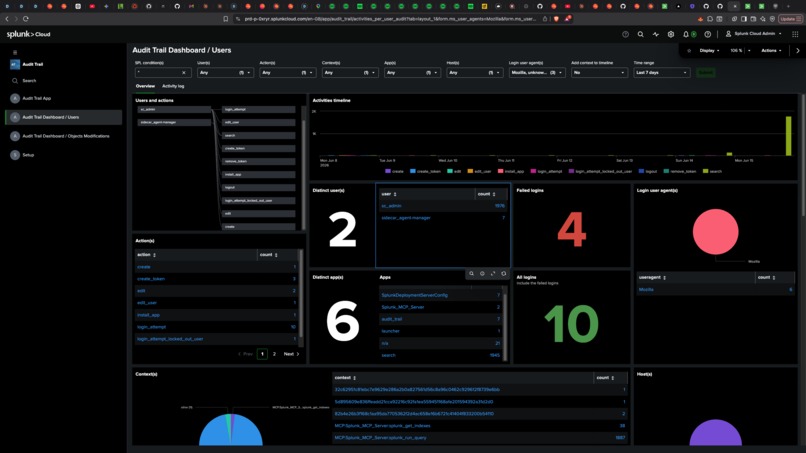This screenshot has height=453, width=806.
Task: Switch to the Activity log tab
Action: tap(173, 86)
